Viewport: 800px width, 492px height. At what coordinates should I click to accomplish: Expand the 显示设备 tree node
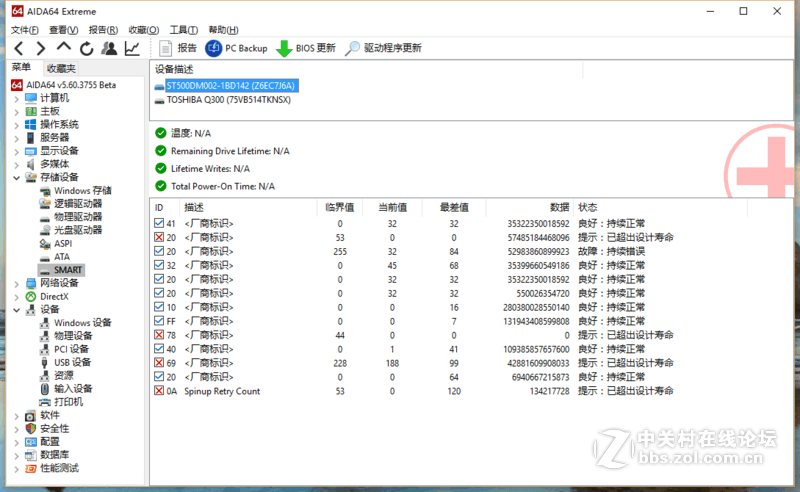(16, 152)
